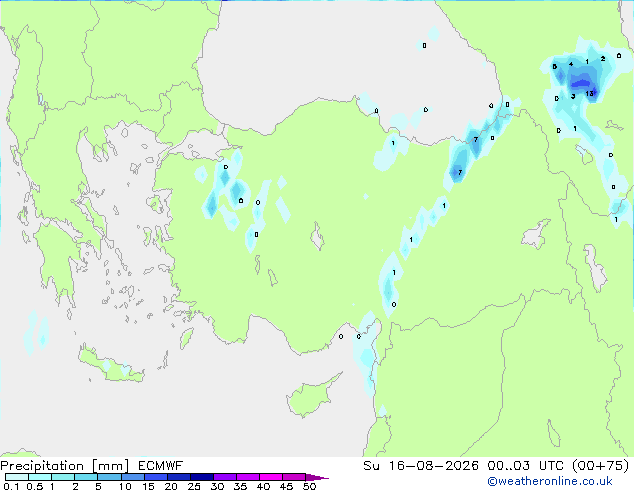Click the '20' legend scale label

pos(171,486)
